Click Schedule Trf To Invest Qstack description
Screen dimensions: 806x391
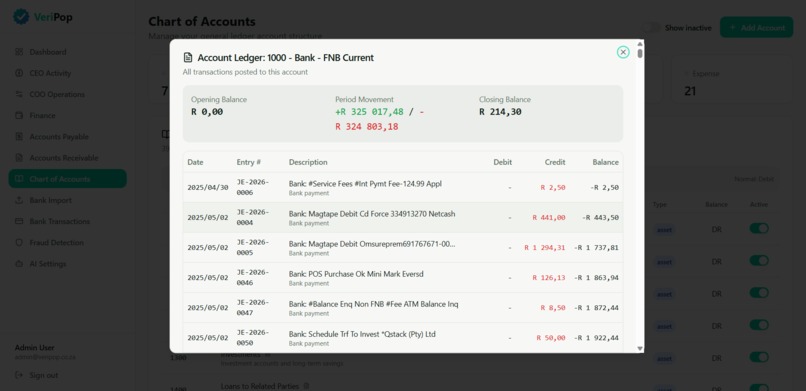click(x=362, y=334)
